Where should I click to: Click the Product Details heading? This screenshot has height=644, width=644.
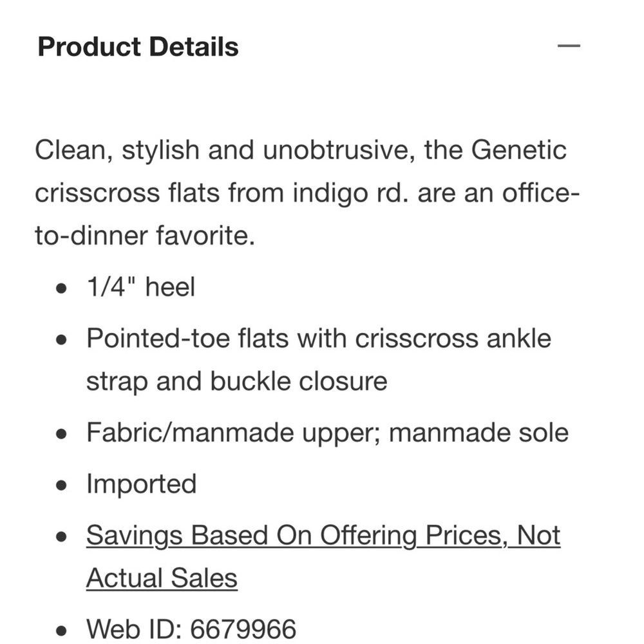click(x=138, y=47)
